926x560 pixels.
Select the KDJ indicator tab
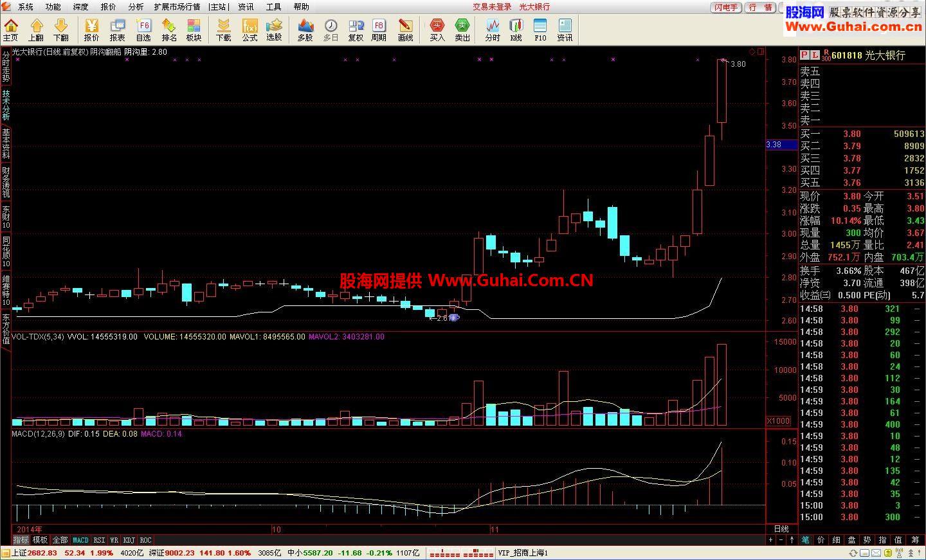129,540
